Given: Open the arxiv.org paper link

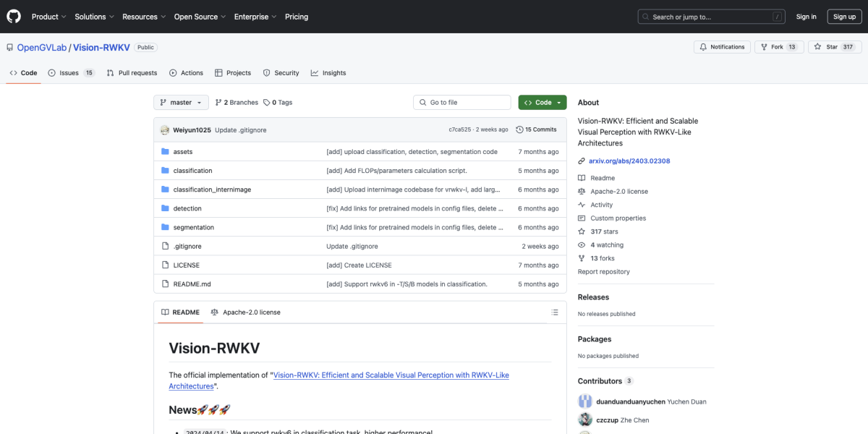Looking at the screenshot, I should (x=629, y=161).
